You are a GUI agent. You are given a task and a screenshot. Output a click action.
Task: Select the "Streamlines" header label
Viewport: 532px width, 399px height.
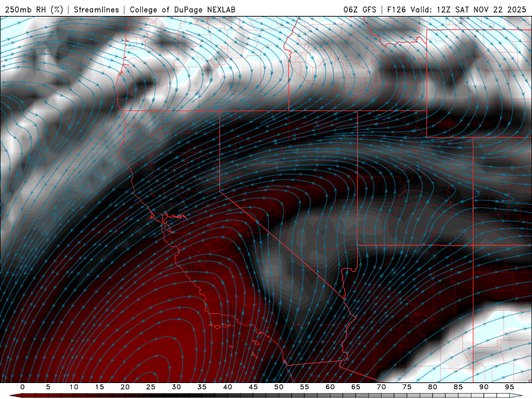pos(96,9)
